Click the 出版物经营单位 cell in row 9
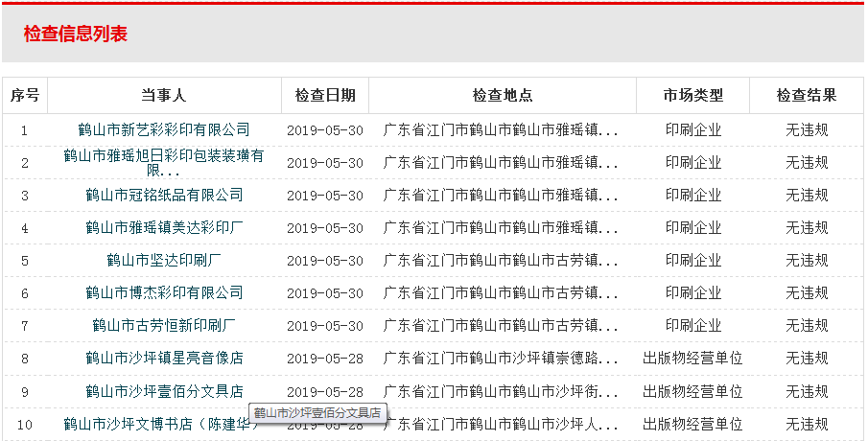 [692, 391]
